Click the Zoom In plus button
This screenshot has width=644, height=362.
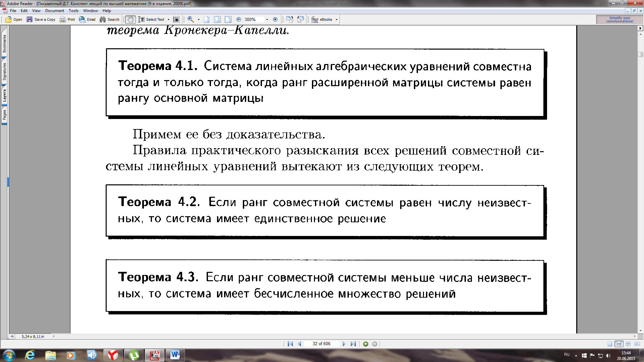click(x=275, y=19)
